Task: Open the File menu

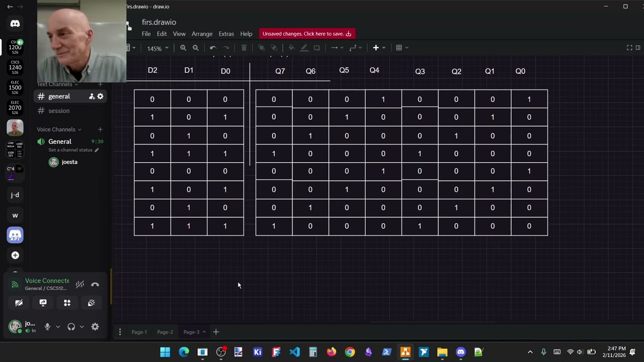Action: click(x=146, y=34)
